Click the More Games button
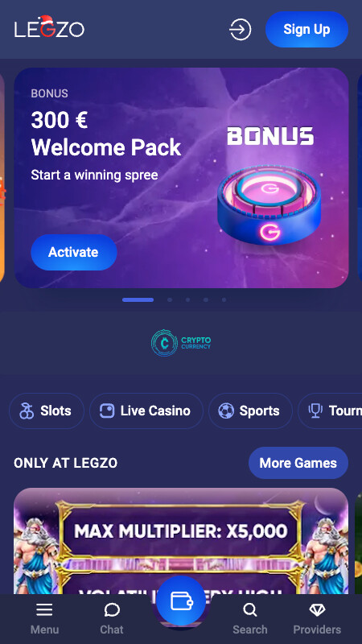 [x=298, y=463]
